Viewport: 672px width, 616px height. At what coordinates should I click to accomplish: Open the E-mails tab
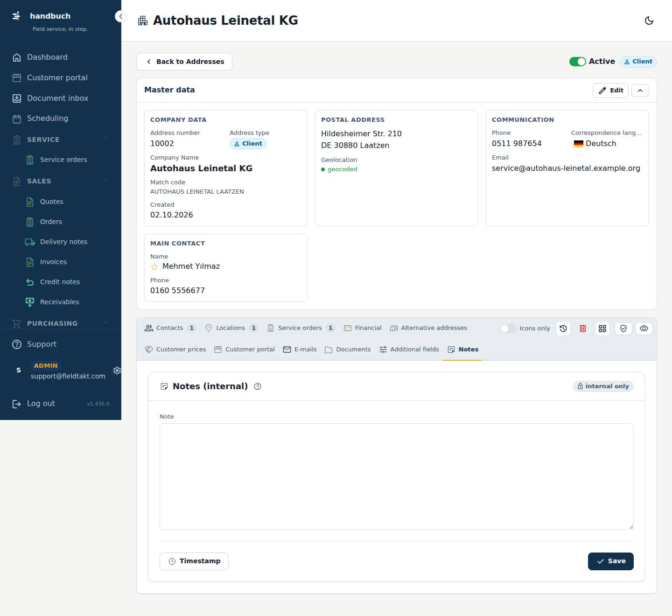(300, 350)
